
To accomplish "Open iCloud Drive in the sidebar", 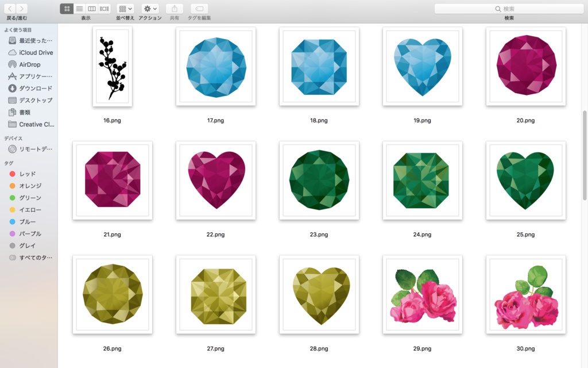I will pyautogui.click(x=30, y=52).
